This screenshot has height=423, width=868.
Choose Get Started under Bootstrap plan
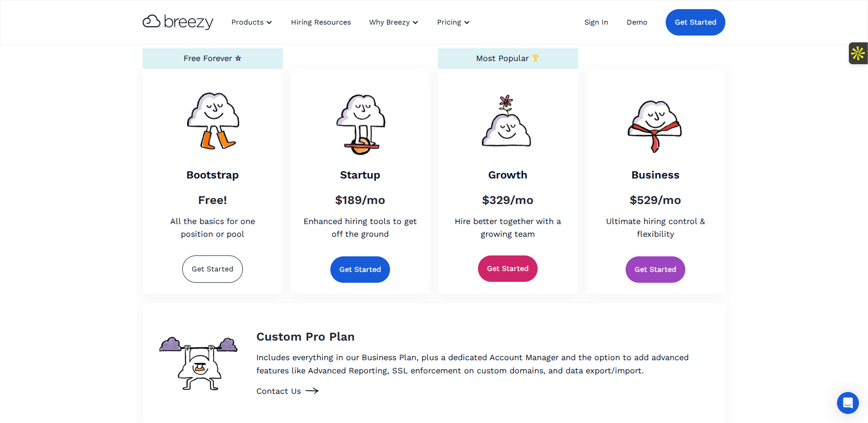pyautogui.click(x=212, y=269)
